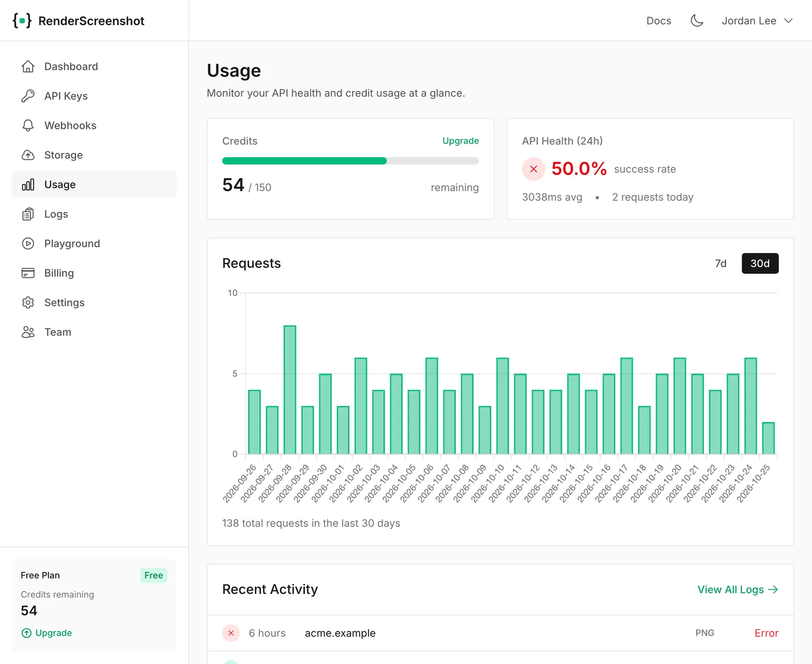This screenshot has height=664, width=812.
Task: Select the Usage menu item
Action: tap(94, 184)
